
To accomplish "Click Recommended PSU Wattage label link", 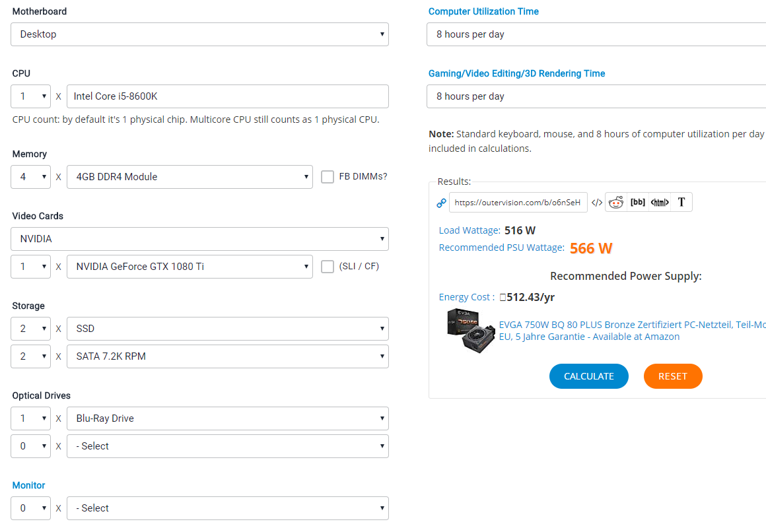I will (501, 248).
